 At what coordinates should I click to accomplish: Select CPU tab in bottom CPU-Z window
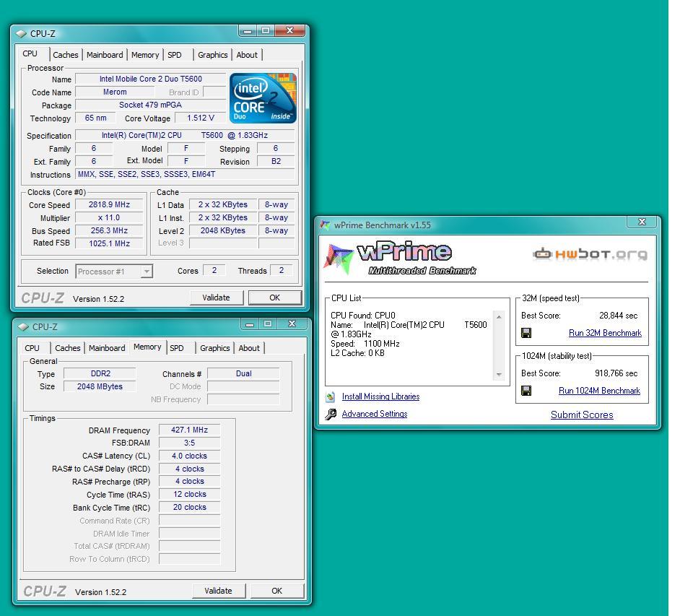(32, 348)
